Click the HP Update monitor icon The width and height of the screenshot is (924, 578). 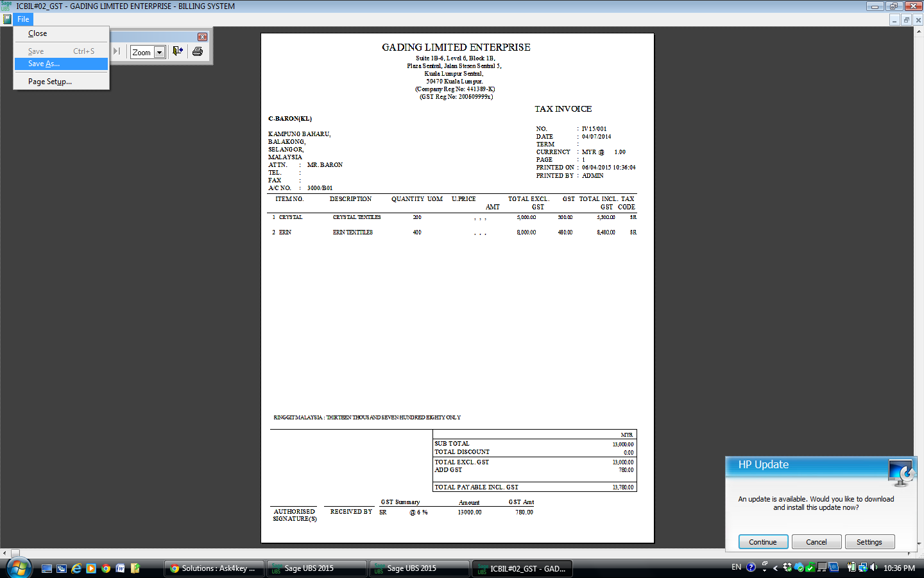coord(901,473)
